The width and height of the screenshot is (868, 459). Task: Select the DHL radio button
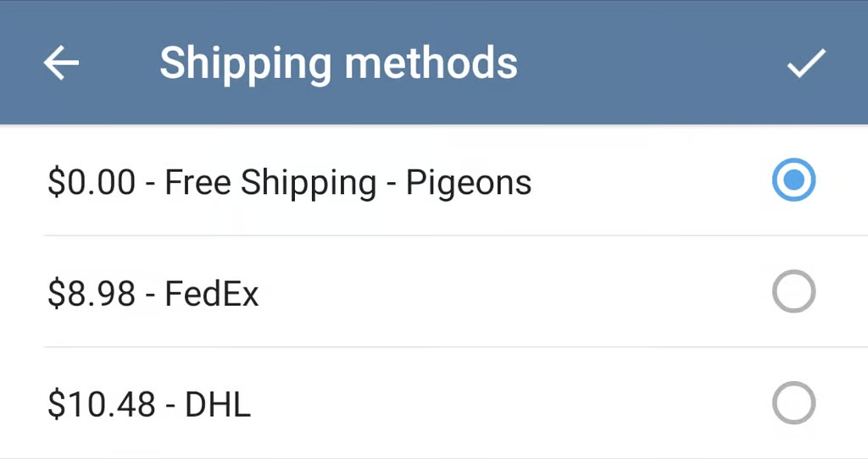click(x=793, y=404)
